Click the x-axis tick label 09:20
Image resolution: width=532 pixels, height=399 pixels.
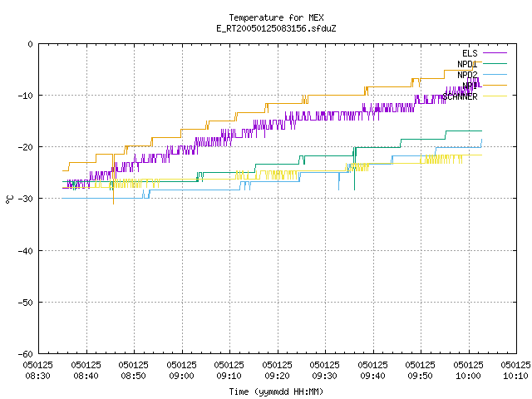[277, 376]
